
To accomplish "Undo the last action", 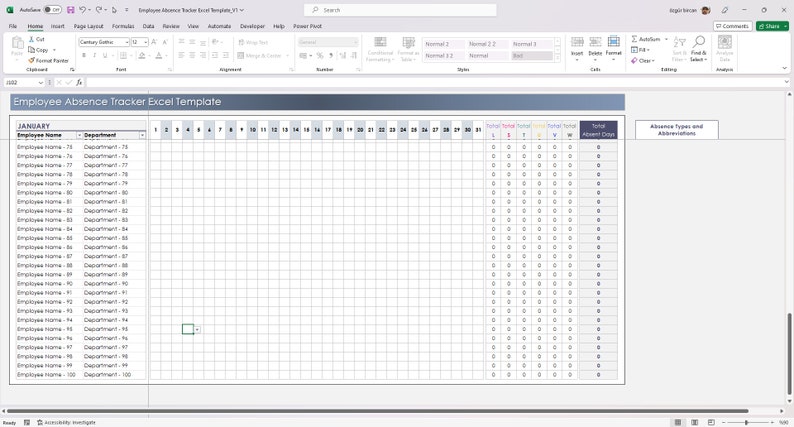I will click(x=82, y=10).
